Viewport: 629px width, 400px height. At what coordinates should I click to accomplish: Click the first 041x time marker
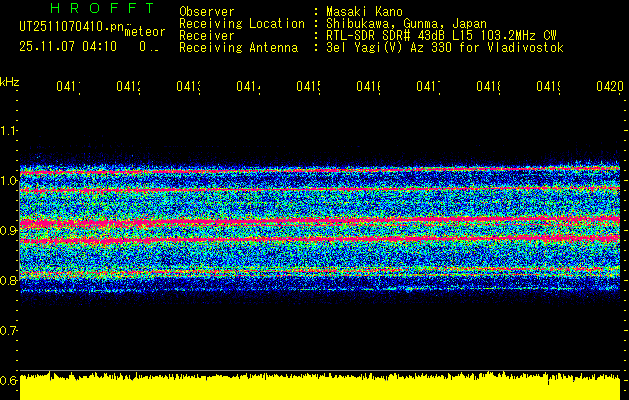(68, 87)
